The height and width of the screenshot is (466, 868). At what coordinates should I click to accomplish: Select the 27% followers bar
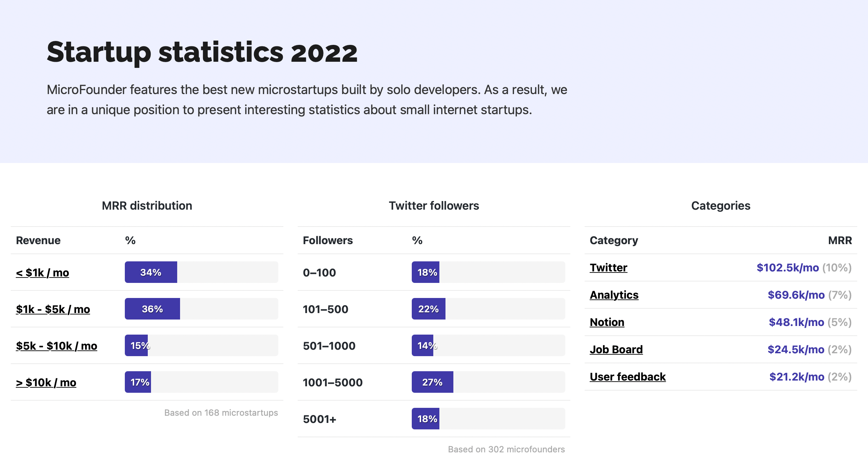(488, 382)
